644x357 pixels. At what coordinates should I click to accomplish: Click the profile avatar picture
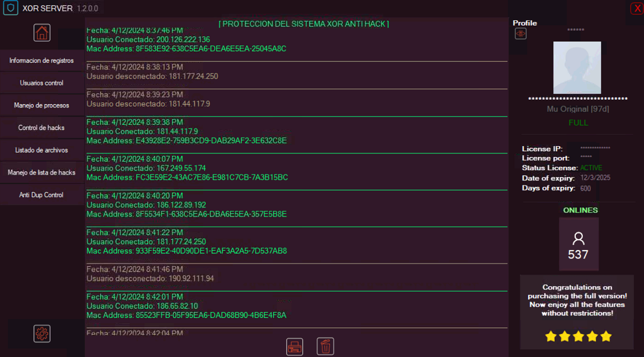click(577, 67)
